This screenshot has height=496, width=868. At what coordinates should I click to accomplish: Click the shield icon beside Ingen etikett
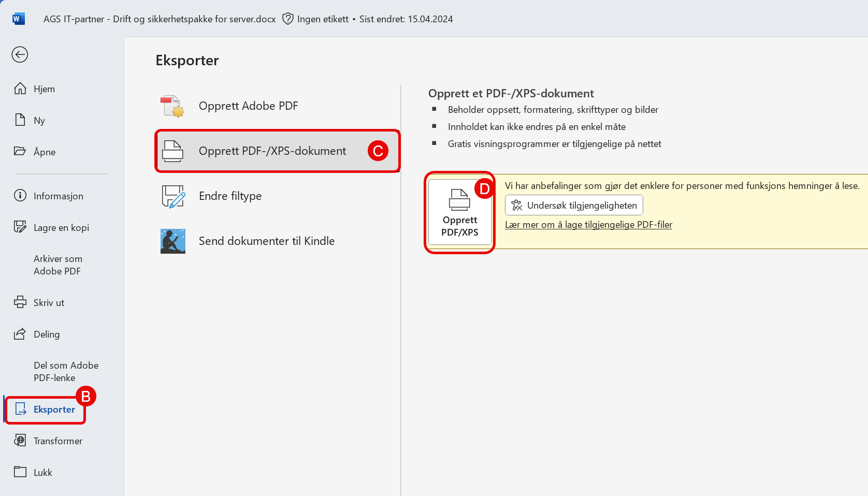[288, 19]
